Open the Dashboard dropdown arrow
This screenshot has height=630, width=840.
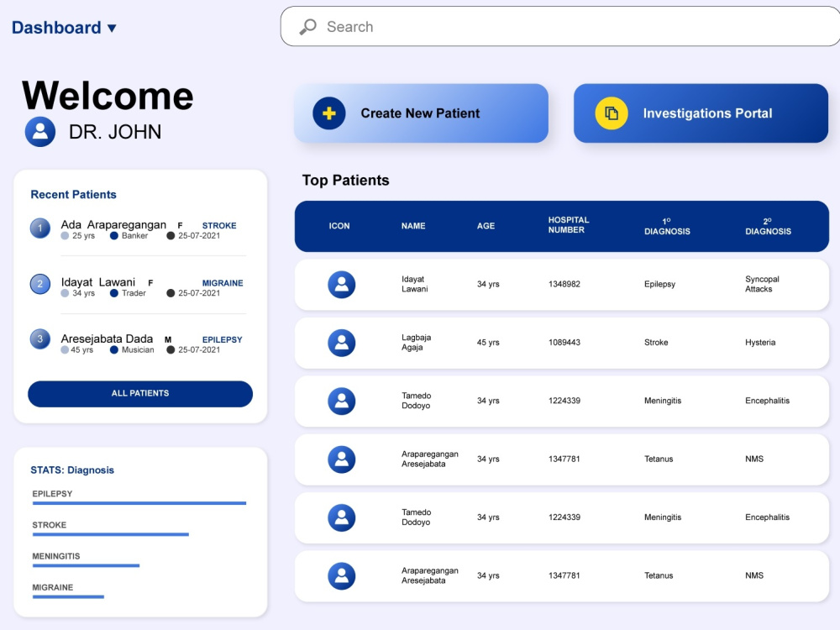point(112,29)
